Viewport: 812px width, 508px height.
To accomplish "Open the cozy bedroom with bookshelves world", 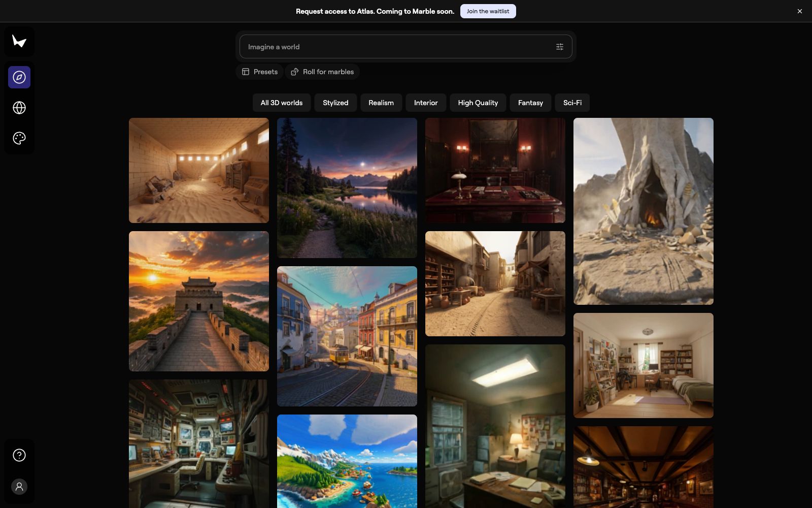I will click(644, 365).
